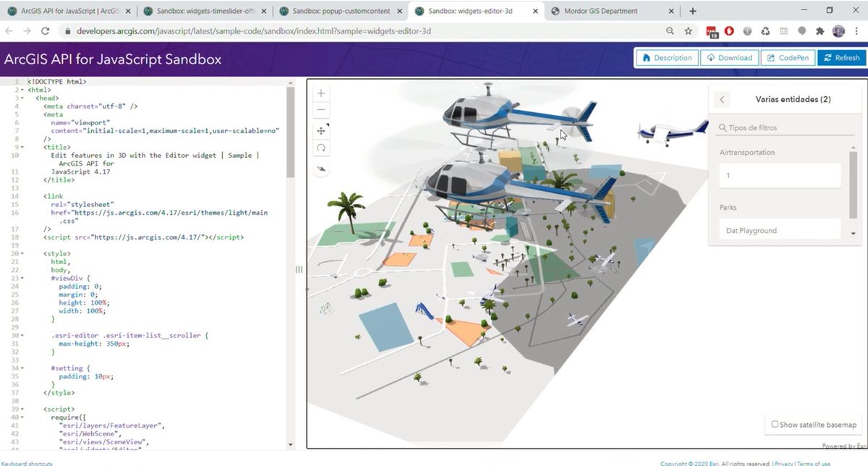Viewport: 868px width, 466px height.
Task: Open Keyboard shortcuts link
Action: pos(27,463)
